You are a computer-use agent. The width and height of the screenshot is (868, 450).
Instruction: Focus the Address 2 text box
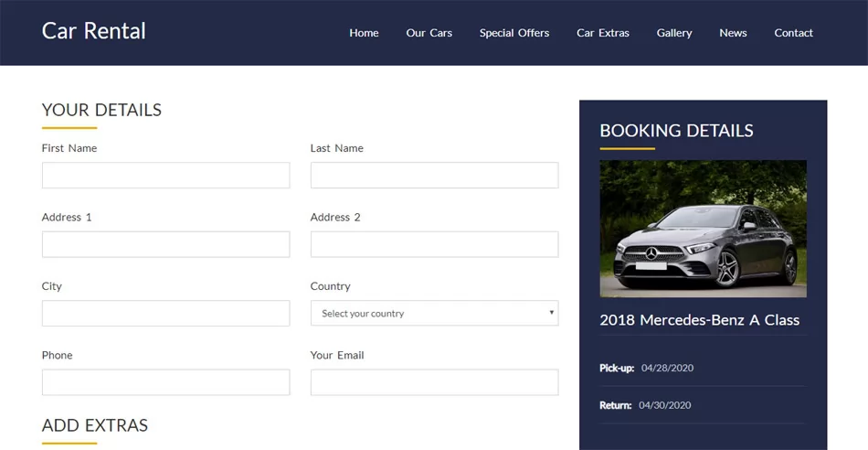(434, 244)
